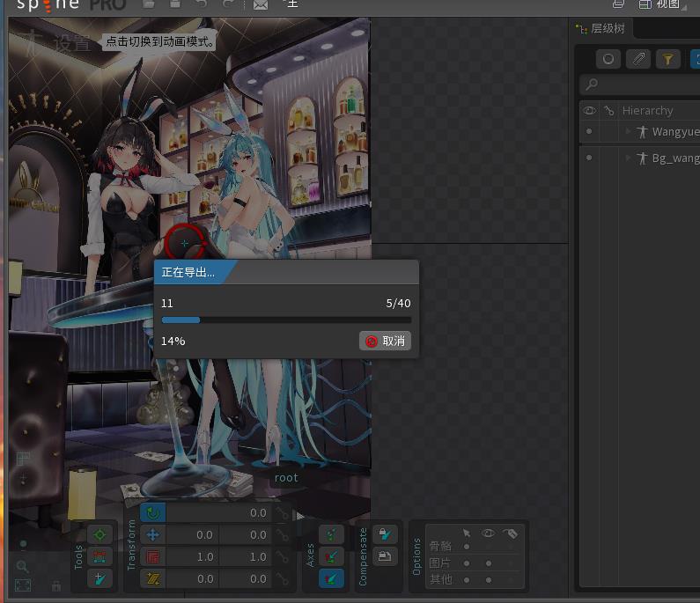Click the shear row key icon
Image resolution: width=700 pixels, height=603 pixels.
(x=282, y=579)
